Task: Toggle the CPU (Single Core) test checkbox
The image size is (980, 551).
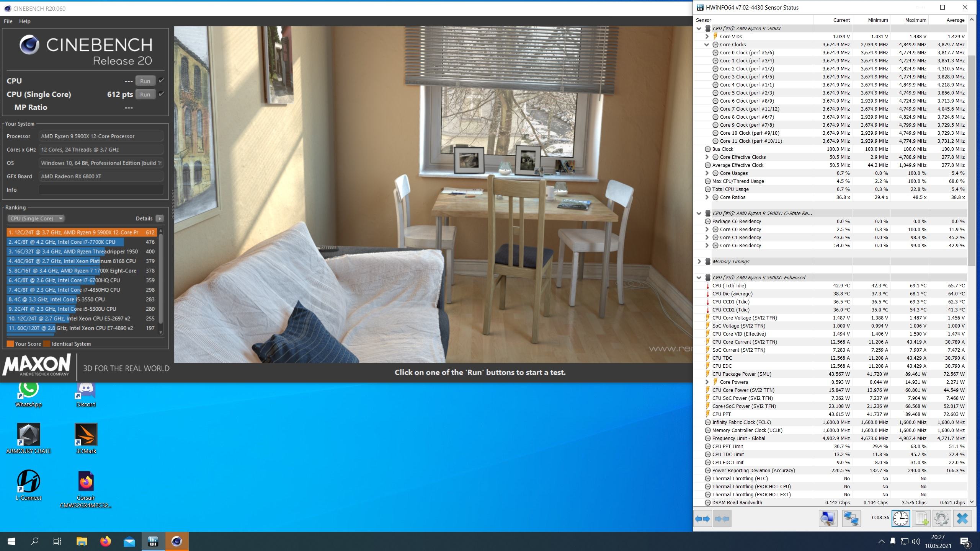Action: tap(162, 94)
